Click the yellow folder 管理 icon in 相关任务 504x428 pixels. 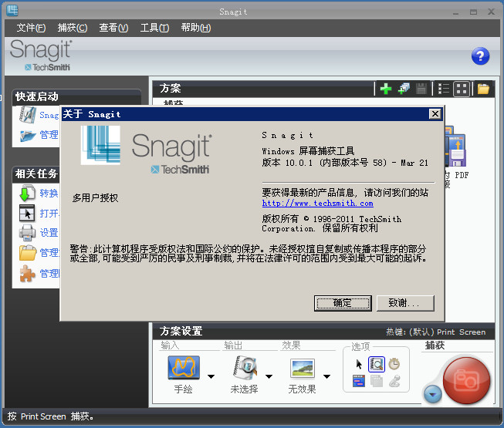[28, 253]
